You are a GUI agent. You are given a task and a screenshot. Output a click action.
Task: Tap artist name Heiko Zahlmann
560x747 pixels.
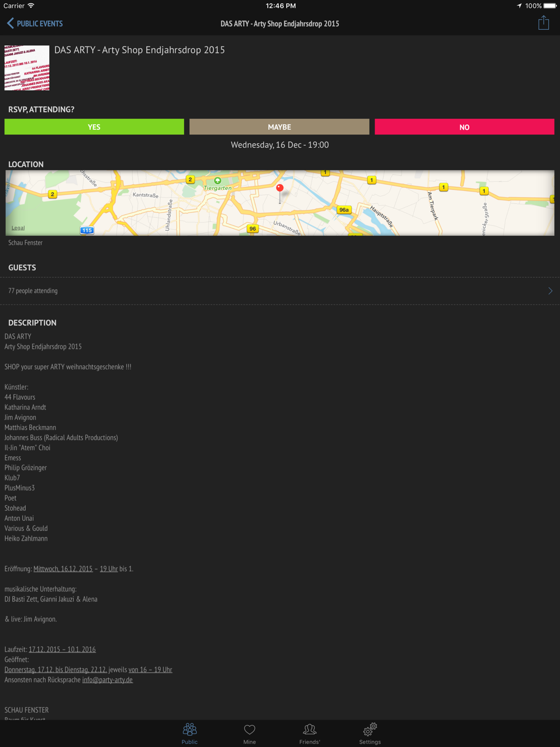26,538
